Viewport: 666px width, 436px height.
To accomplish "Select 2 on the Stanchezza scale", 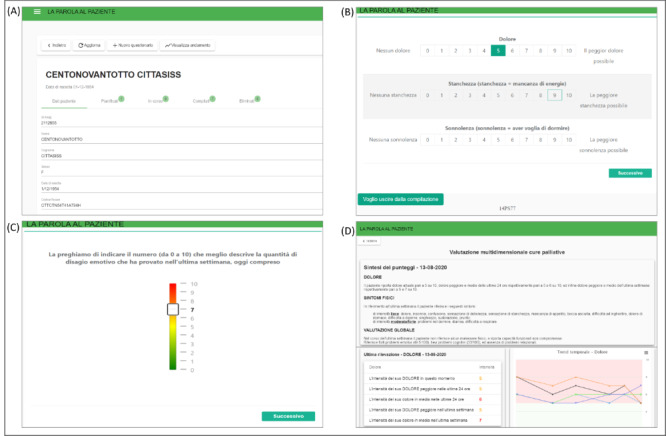I will (x=455, y=95).
